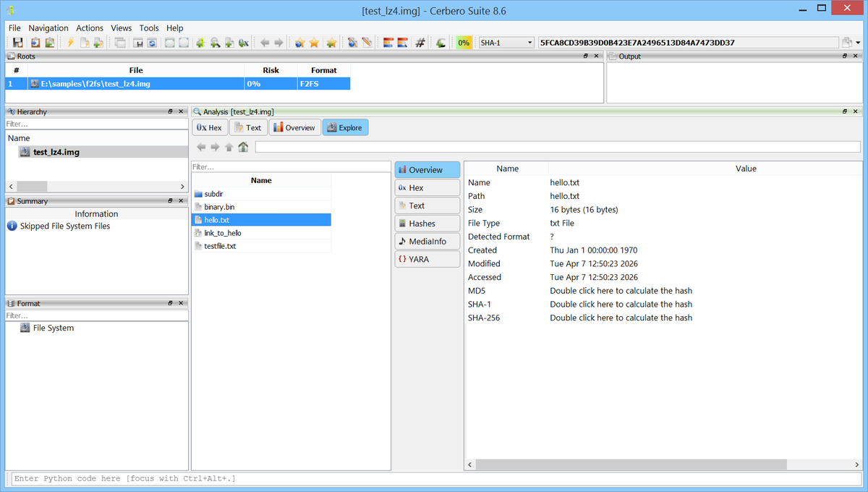
Task: Click the cascaded windows toolbar icon
Action: tap(120, 43)
